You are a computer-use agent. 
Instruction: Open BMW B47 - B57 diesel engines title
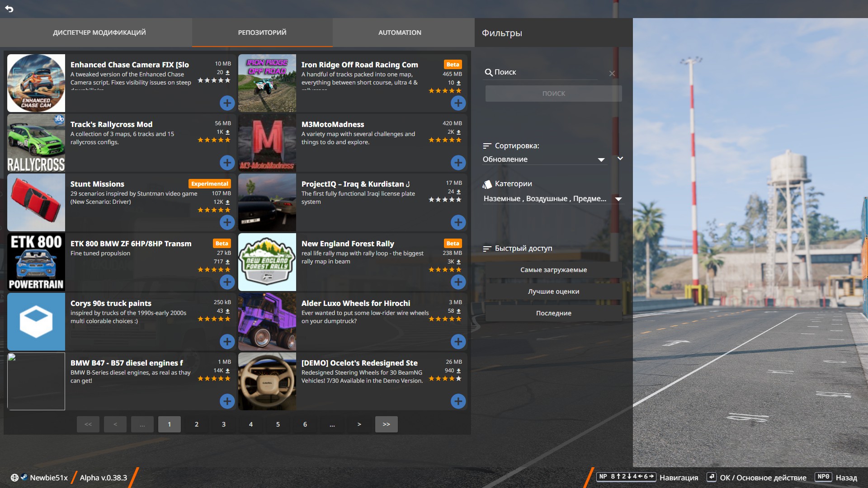click(127, 363)
